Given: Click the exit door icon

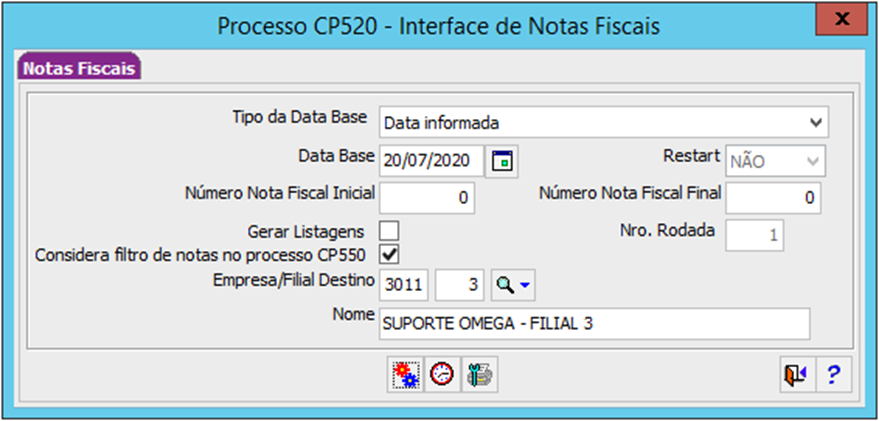Looking at the screenshot, I should tap(796, 374).
